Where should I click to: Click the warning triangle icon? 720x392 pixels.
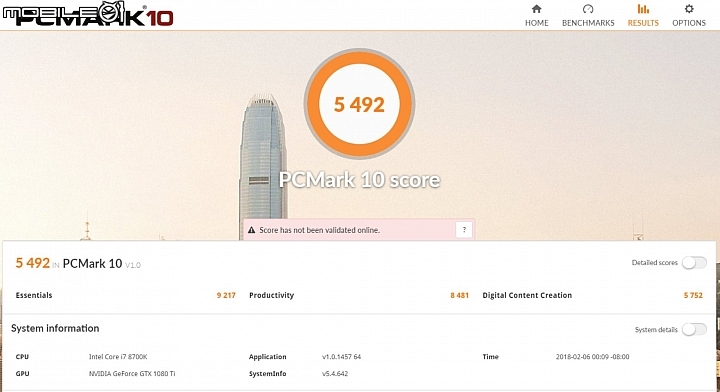[251, 230]
